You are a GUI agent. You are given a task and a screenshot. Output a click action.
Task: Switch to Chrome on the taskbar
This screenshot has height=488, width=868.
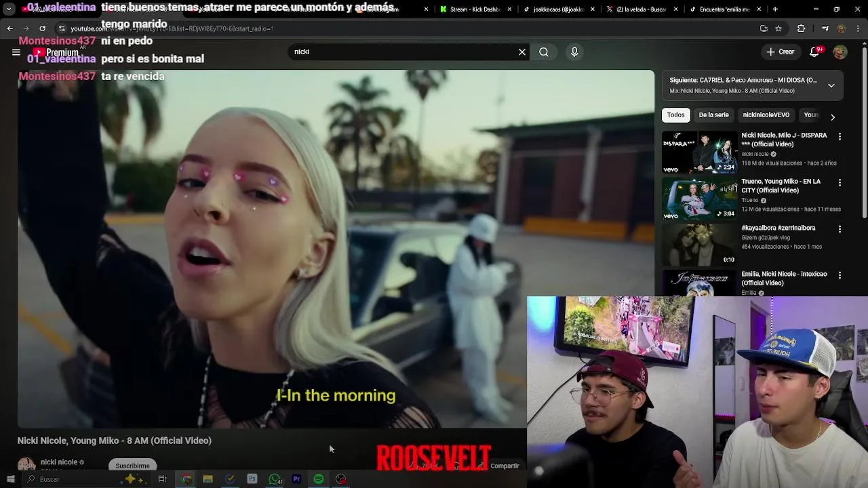coord(186,479)
